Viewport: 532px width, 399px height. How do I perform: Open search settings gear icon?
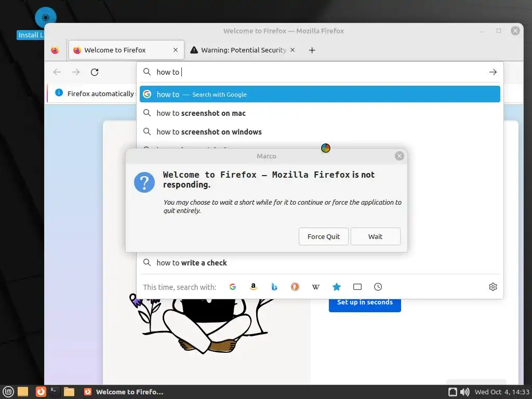coord(493,287)
